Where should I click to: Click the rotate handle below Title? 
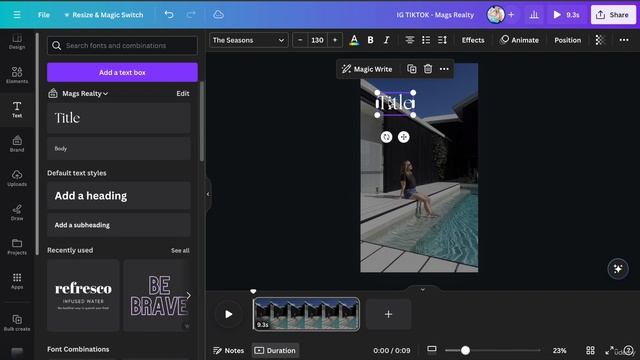386,137
